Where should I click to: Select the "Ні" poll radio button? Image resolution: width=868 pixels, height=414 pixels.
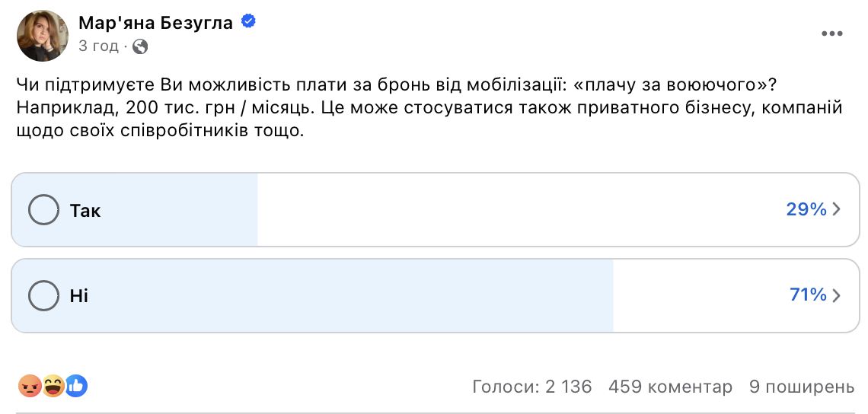[43, 295]
